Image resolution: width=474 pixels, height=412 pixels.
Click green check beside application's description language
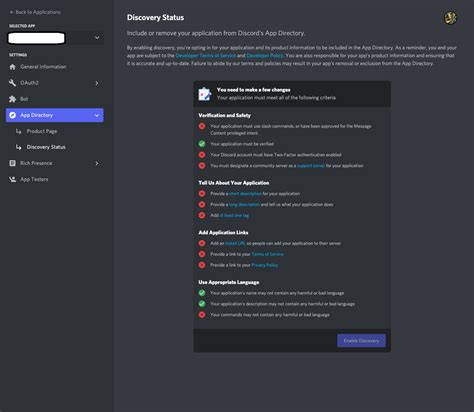pyautogui.click(x=202, y=304)
